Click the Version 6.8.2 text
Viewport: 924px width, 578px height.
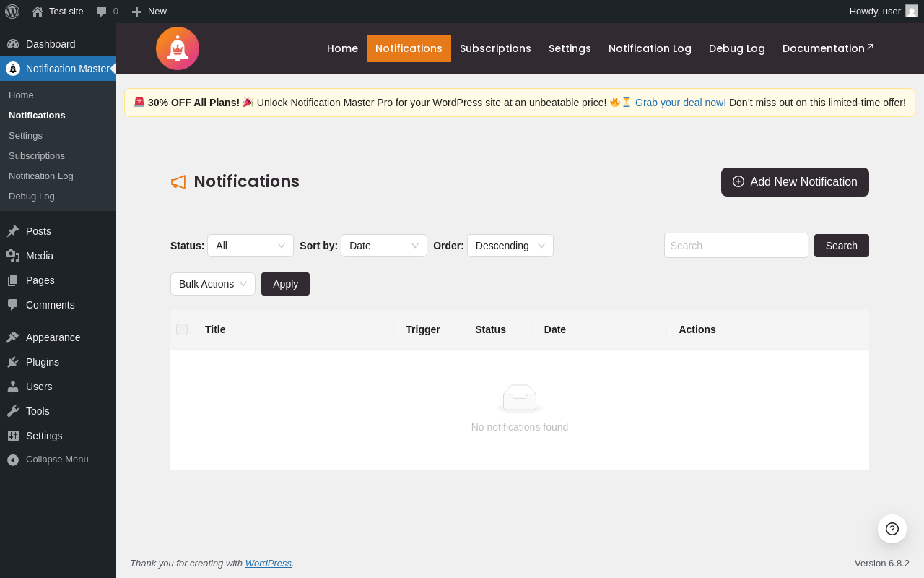[x=882, y=563]
